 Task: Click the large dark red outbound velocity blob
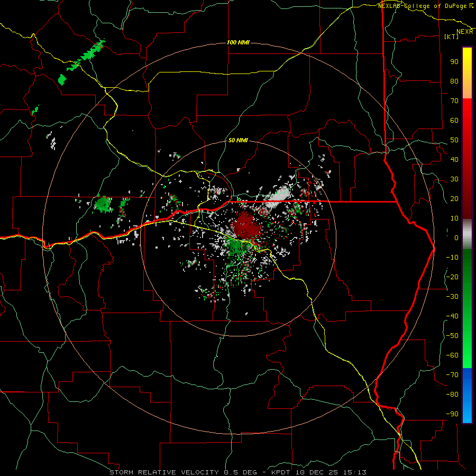tap(245, 226)
